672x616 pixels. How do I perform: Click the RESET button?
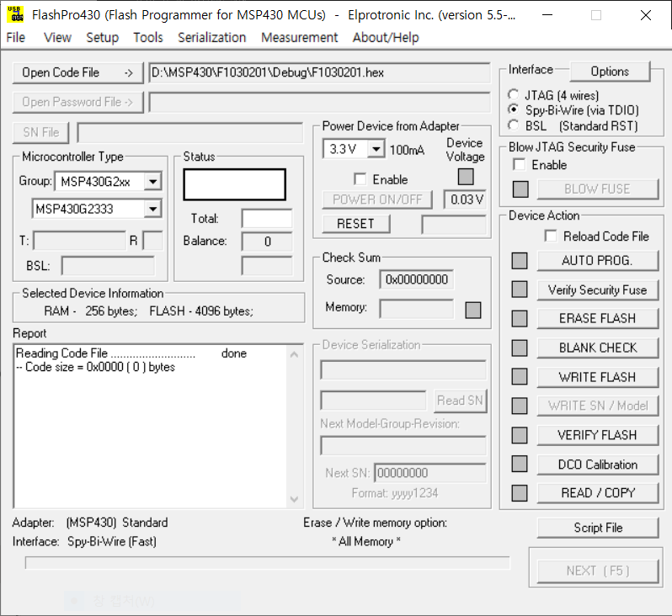point(355,224)
